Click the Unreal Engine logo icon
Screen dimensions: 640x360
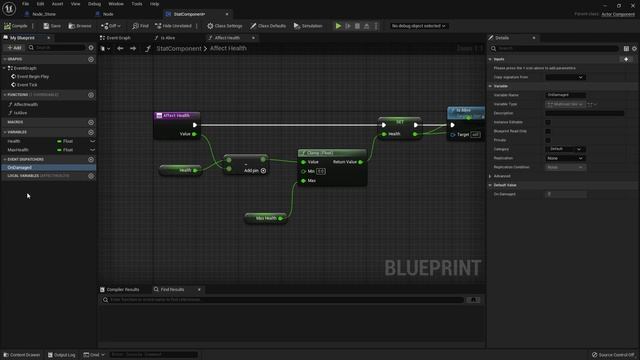tap(9, 8)
